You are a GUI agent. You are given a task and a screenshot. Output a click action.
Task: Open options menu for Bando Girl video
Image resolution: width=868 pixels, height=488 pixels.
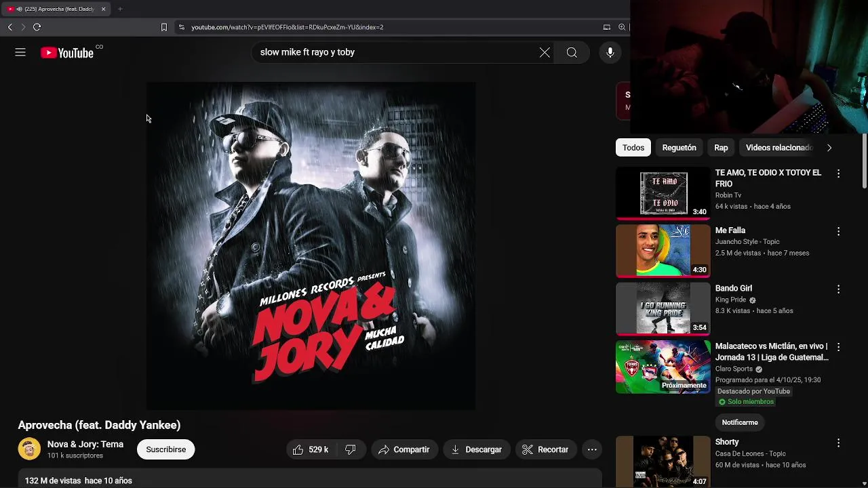point(838,289)
